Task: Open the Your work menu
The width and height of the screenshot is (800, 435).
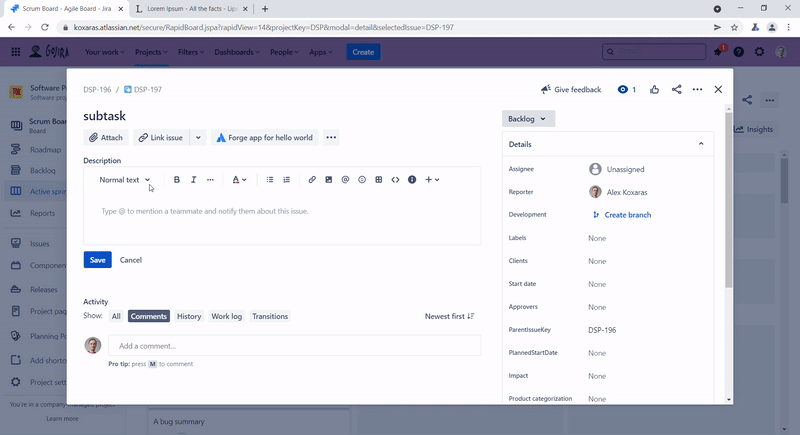Action: click(105, 52)
